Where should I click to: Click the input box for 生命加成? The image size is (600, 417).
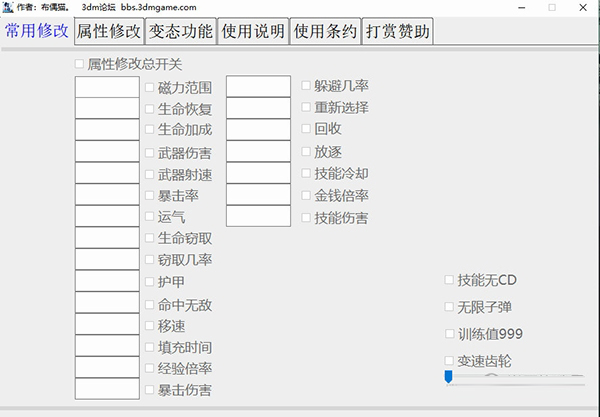click(107, 130)
